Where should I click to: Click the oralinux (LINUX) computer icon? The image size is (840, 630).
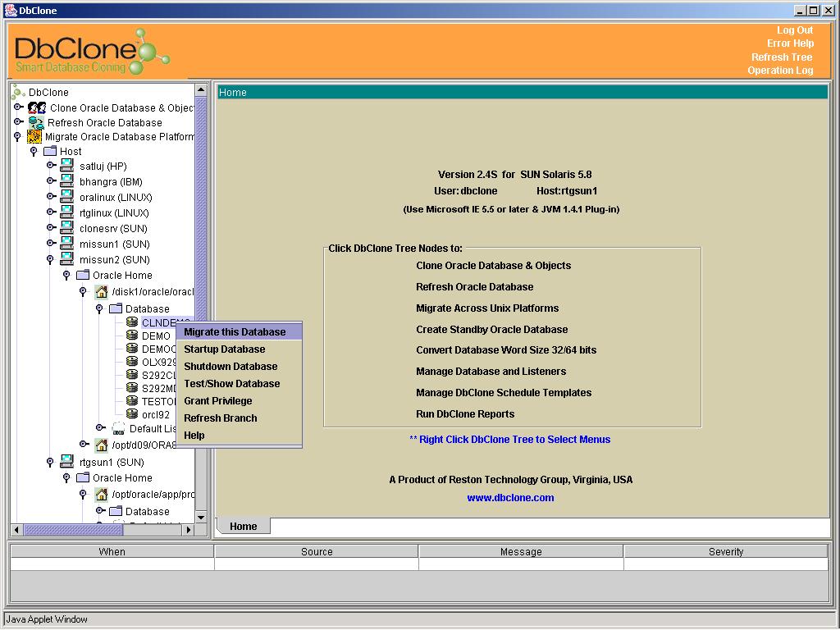(x=67, y=197)
